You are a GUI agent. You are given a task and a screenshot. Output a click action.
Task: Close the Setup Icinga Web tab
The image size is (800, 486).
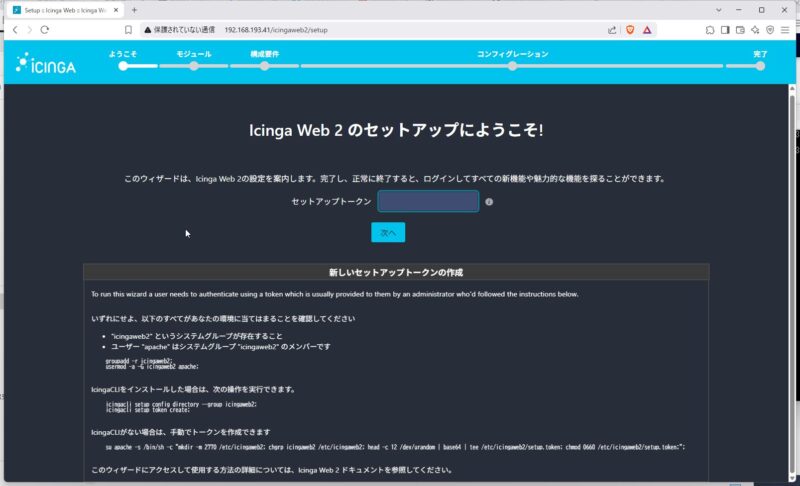116,10
